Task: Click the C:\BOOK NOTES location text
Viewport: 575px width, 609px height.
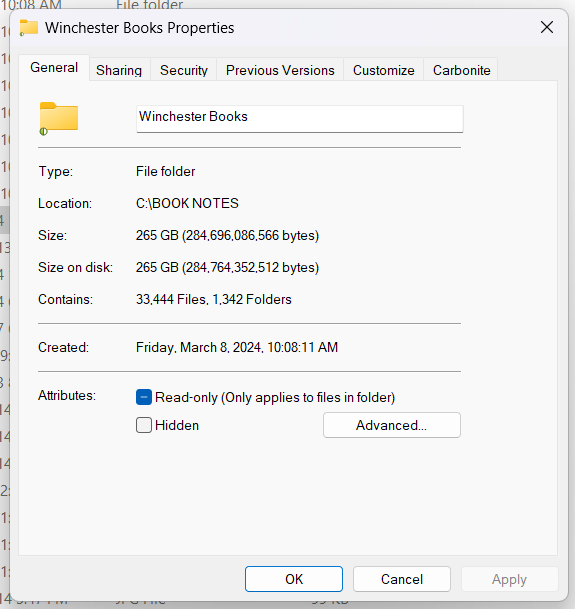Action: 187,203
